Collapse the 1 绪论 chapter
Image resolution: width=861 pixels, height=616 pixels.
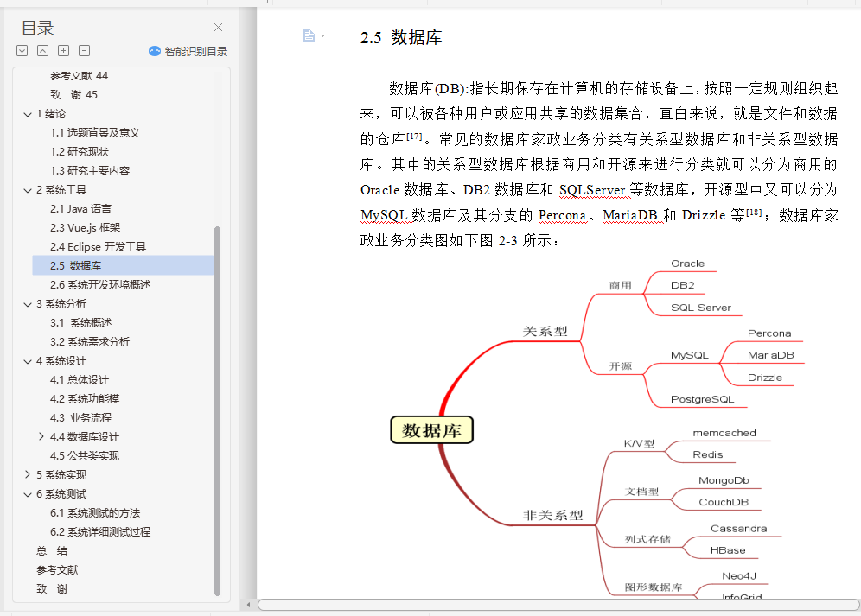pos(28,114)
